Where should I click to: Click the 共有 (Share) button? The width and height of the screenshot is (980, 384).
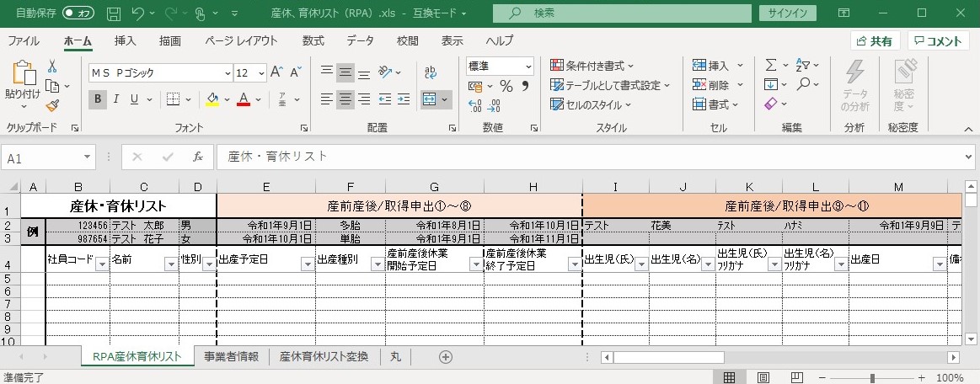pos(876,40)
